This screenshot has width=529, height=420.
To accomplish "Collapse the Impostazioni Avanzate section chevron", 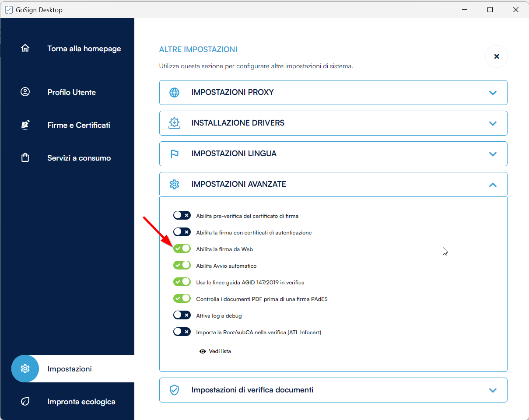I will coord(493,185).
